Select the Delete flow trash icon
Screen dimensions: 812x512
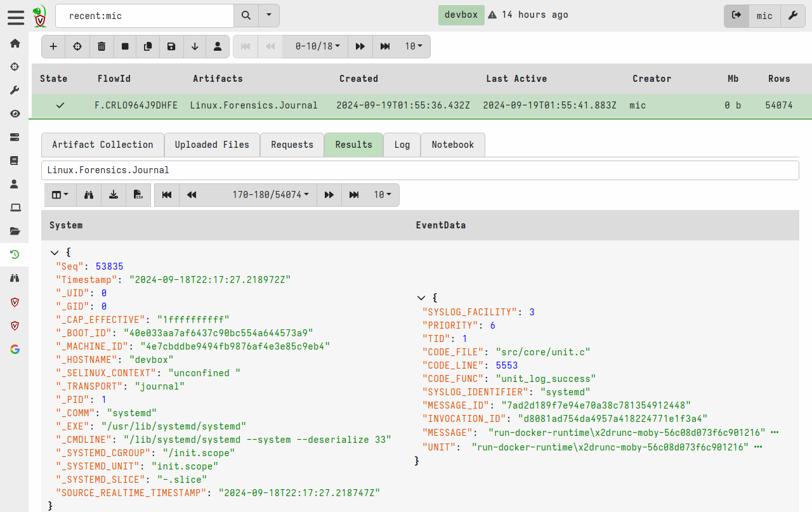(x=101, y=46)
